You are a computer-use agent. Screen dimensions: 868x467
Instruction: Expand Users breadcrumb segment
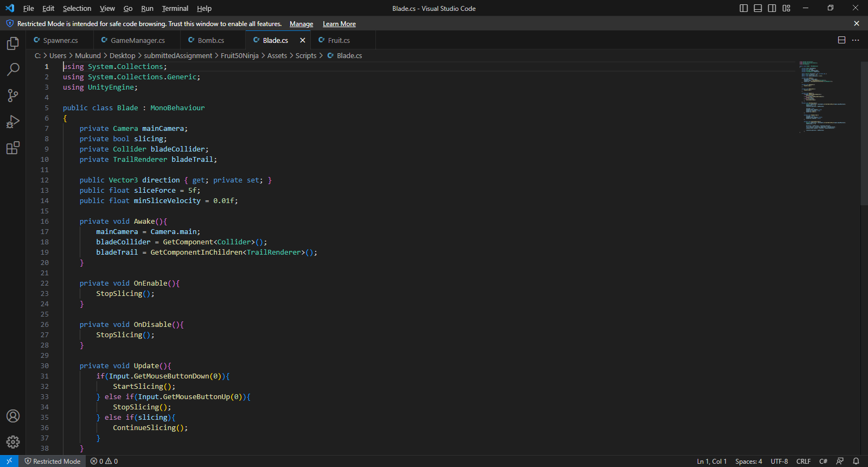point(58,55)
